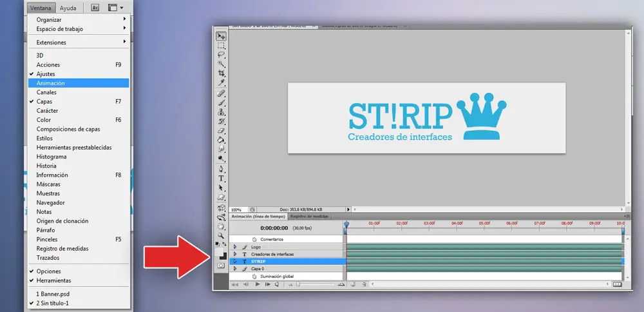Image resolution: width=644 pixels, height=312 pixels.
Task: Select the Zoom magnifier tool
Action: [222, 235]
